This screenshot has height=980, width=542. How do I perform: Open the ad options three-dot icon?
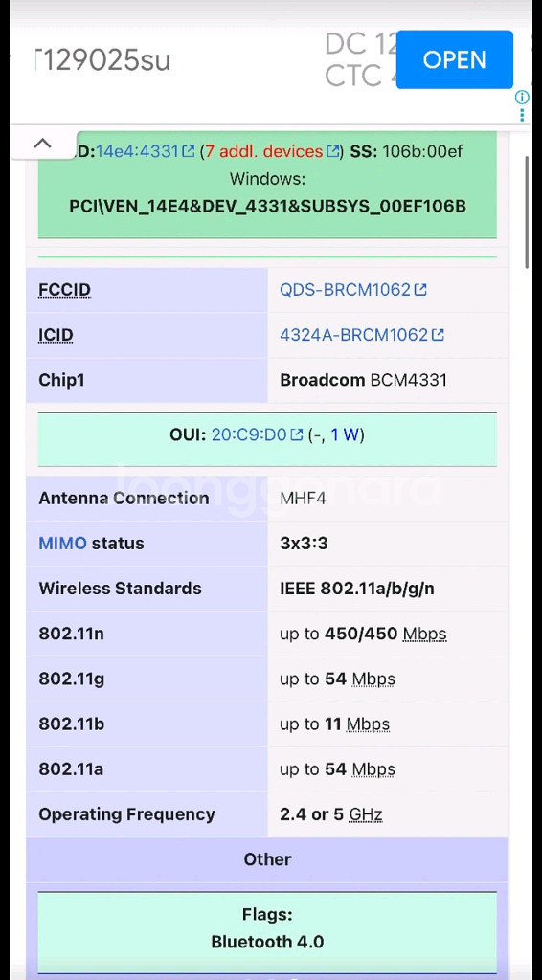522,115
